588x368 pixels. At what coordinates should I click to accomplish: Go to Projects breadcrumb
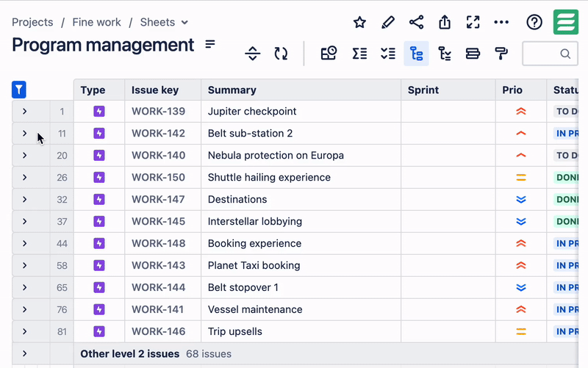point(32,22)
